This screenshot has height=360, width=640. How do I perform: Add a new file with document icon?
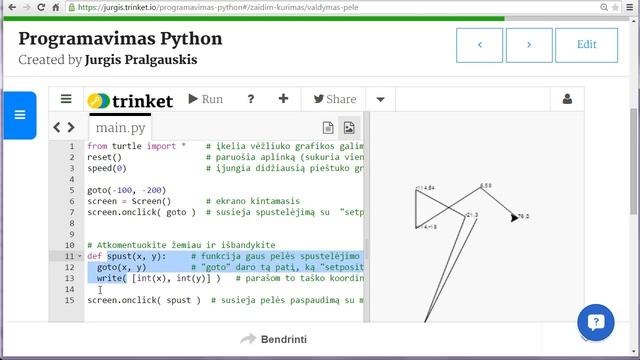328,128
